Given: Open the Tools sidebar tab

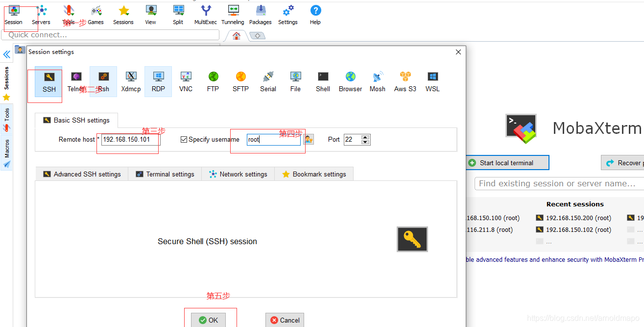Looking at the screenshot, I should [x=6, y=120].
